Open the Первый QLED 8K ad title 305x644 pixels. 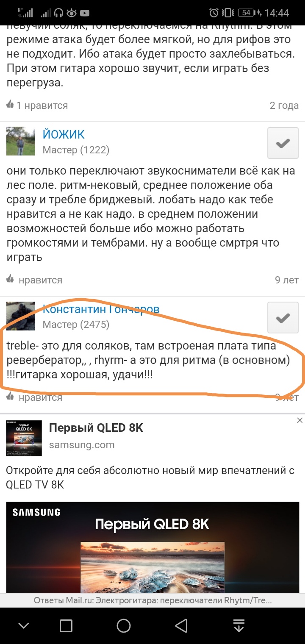[96, 428]
